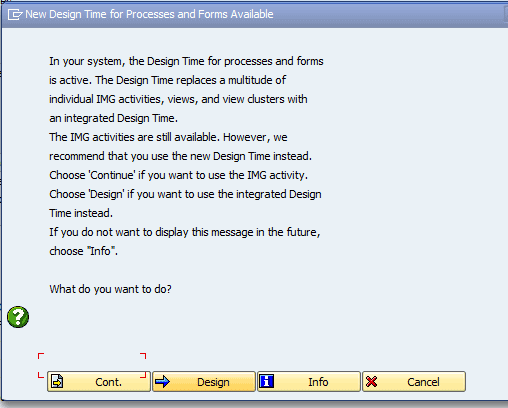Viewport: 508px width, 408px height.
Task: Select the Info button label
Action: click(x=318, y=382)
